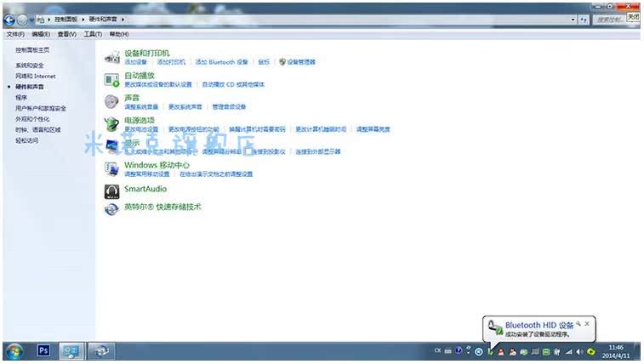Open the 编辑(E) menu
Image resolution: width=644 pixels, height=364 pixels.
tap(41, 34)
